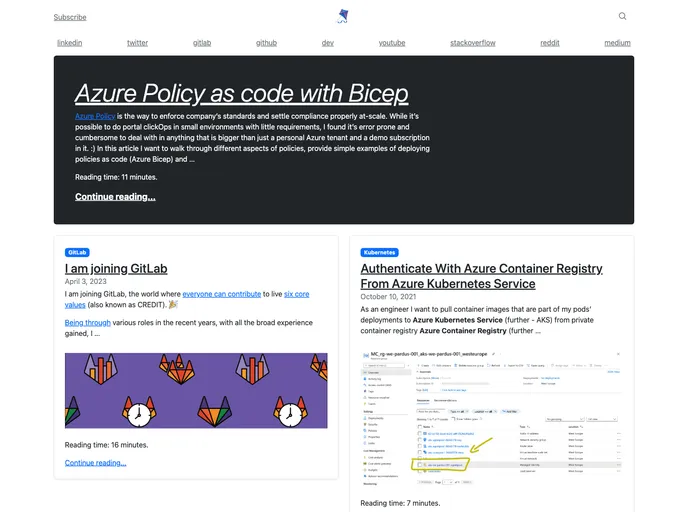Screen dimensions: 688x512
Task: Follow the Azure Policy inline link
Action: pos(95,116)
